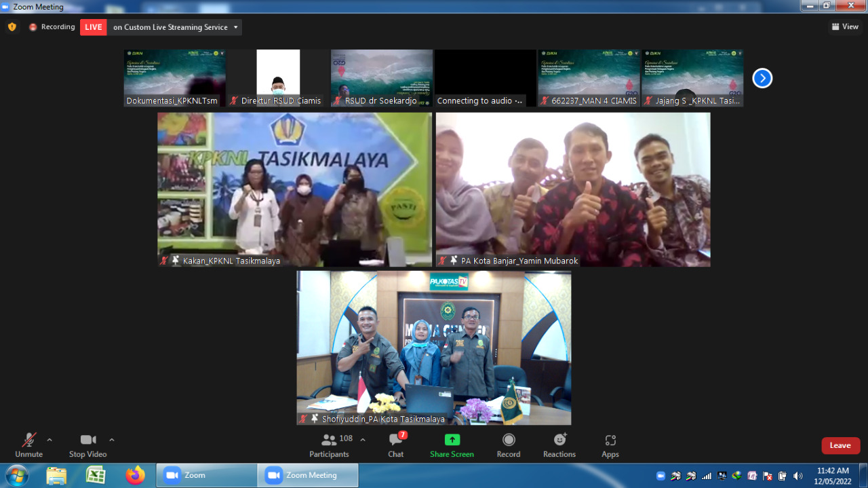Click the red Leave button
The image size is (868, 488).
point(841,445)
